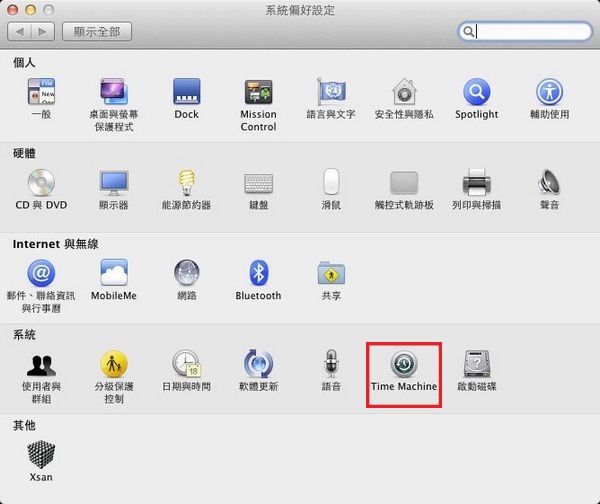
Task: Click the 顯示全部 show all button
Action: coord(97,32)
